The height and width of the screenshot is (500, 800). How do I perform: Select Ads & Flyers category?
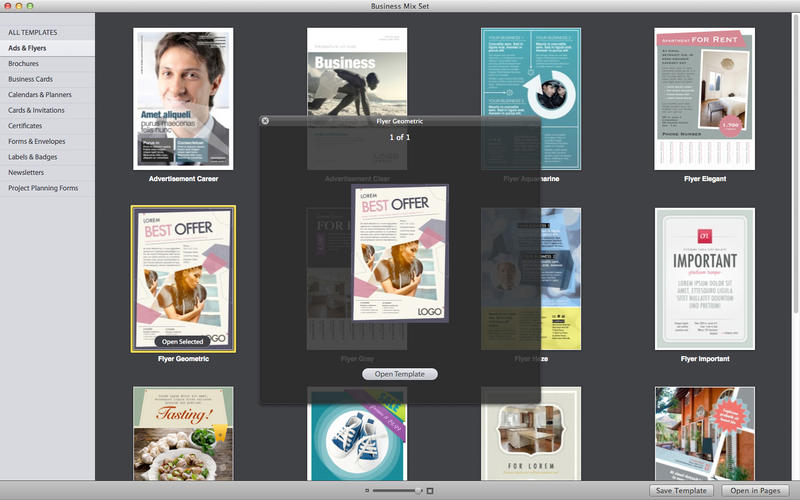(47, 48)
